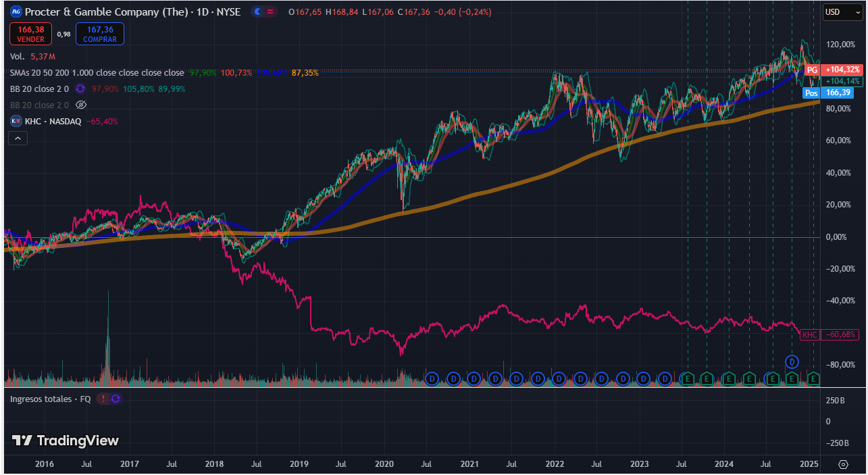Click the moon session indicator icon
868x475 pixels.
[x=257, y=12]
